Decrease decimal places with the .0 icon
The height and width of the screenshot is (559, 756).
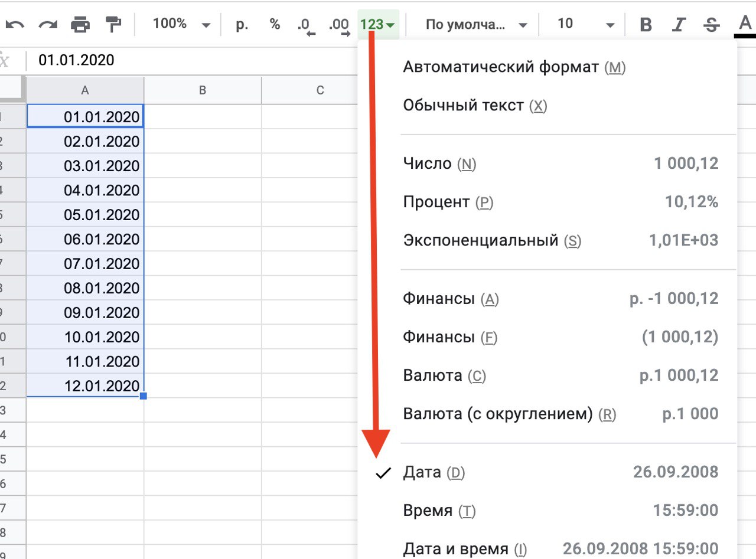(x=306, y=25)
